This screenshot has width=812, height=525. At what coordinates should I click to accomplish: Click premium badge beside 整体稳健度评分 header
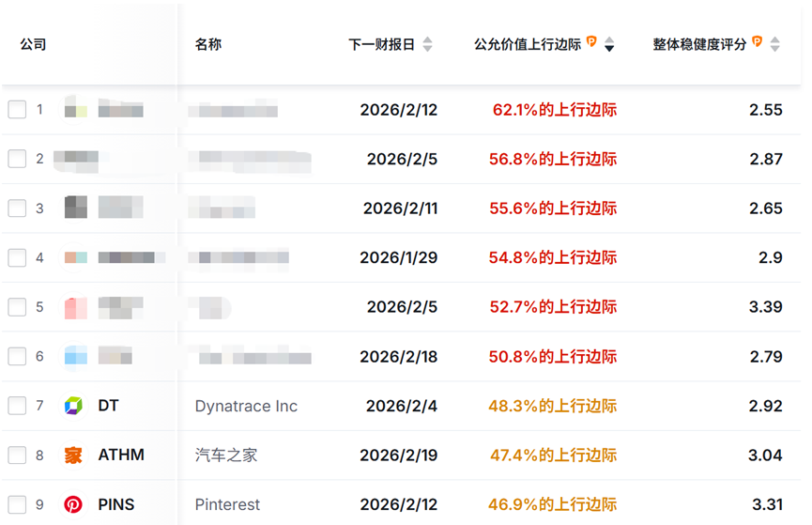pos(757,42)
